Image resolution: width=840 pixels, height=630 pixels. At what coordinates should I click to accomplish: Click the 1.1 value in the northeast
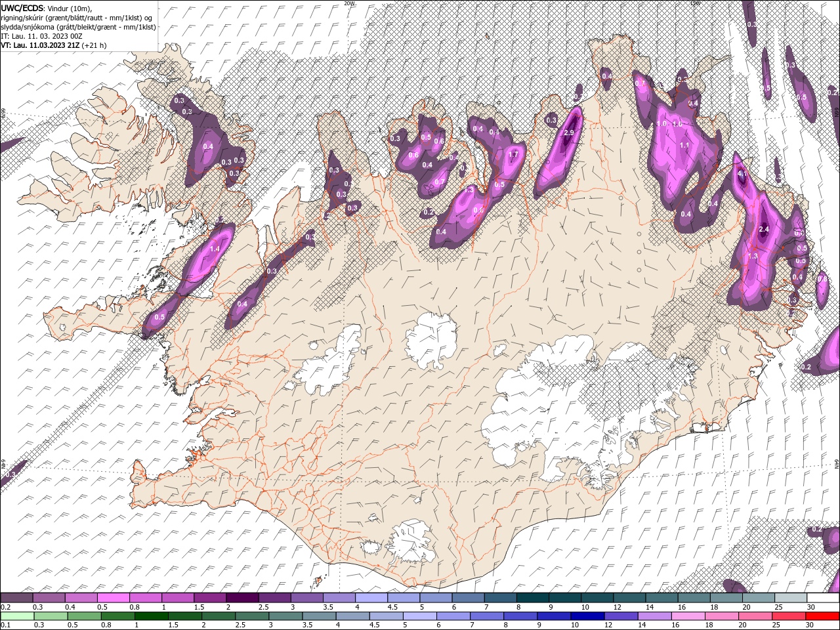click(684, 145)
